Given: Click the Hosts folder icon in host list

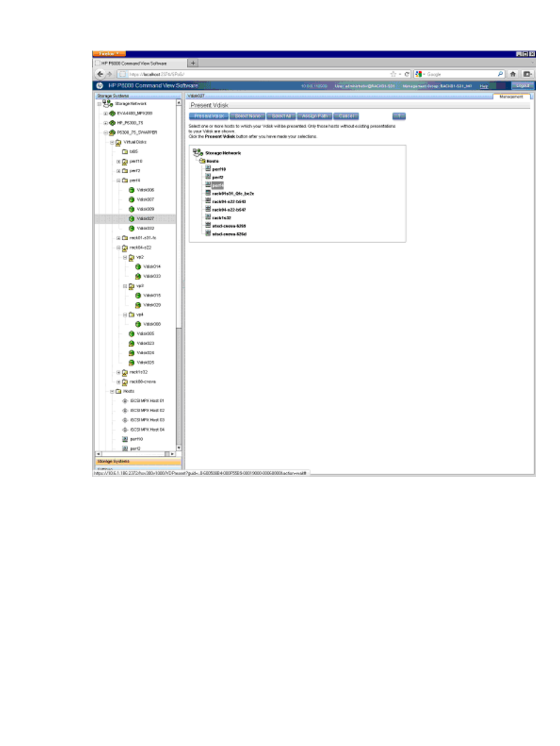Looking at the screenshot, I should (x=202, y=160).
